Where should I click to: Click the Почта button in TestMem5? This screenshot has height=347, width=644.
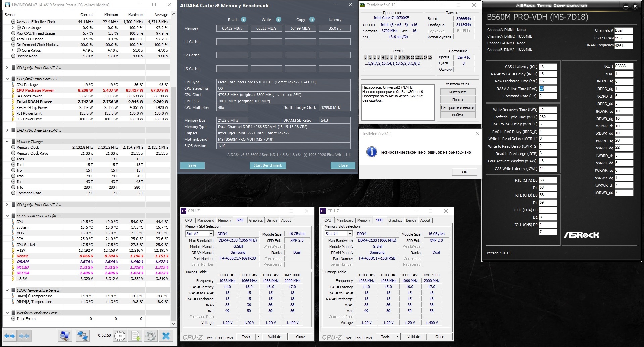tap(457, 100)
